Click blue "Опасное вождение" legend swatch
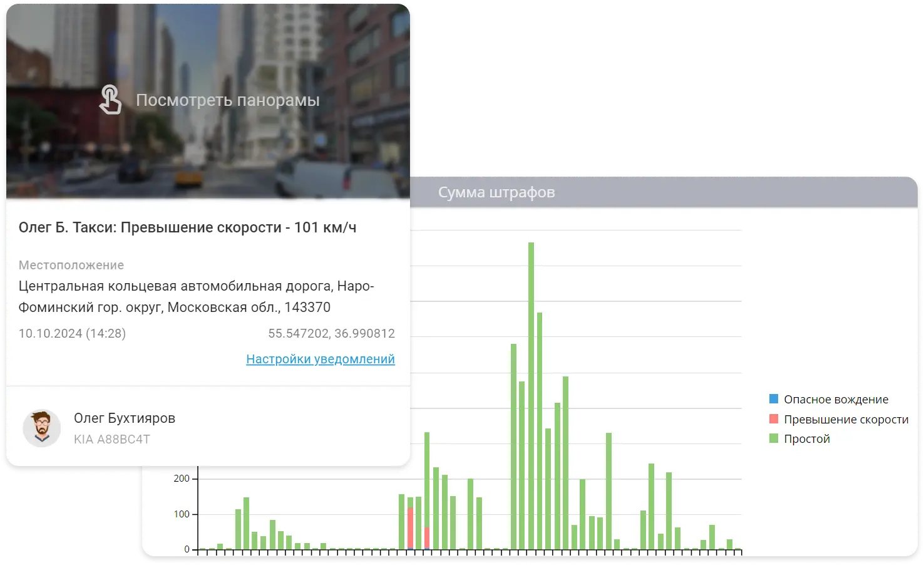The image size is (924, 565). tap(774, 399)
